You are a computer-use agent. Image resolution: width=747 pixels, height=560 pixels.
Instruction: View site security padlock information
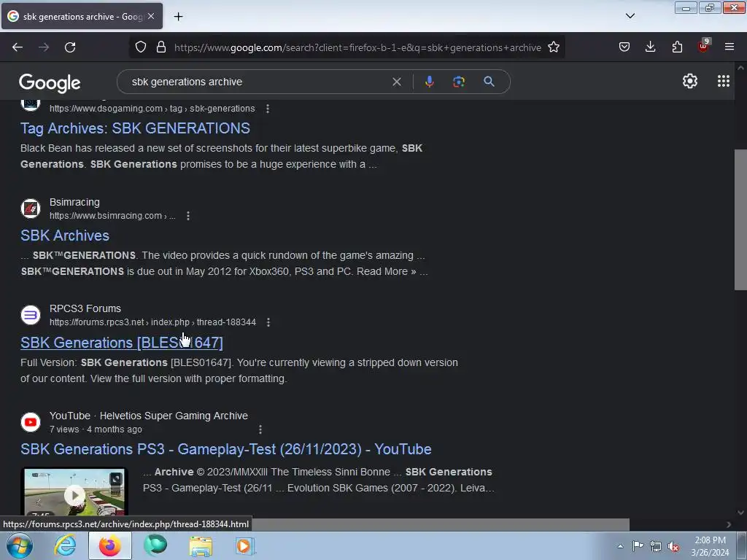161,47
